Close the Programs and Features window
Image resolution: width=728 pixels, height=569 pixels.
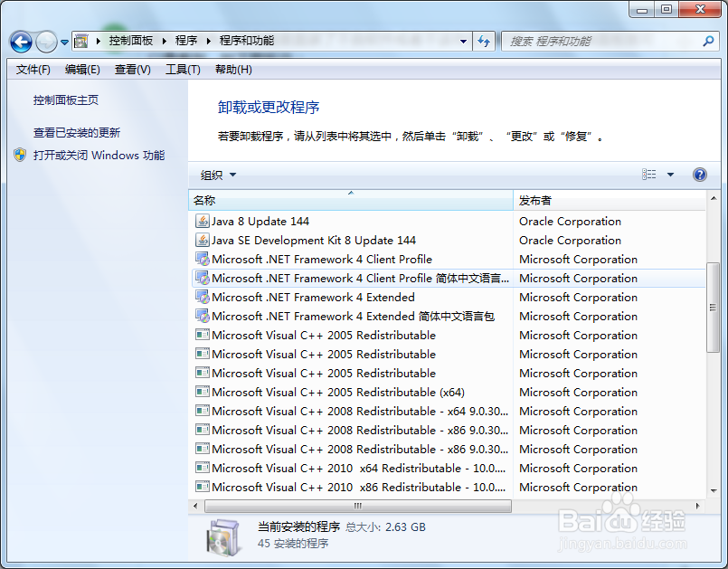tap(700, 9)
